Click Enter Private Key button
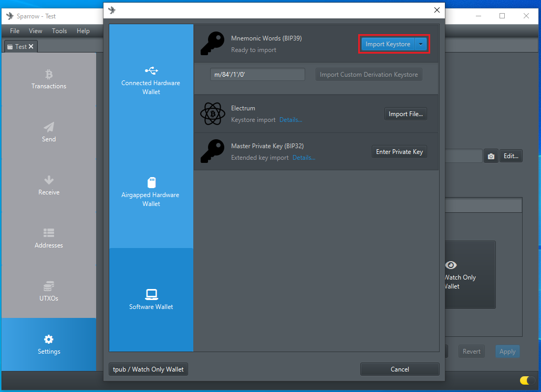 399,152
